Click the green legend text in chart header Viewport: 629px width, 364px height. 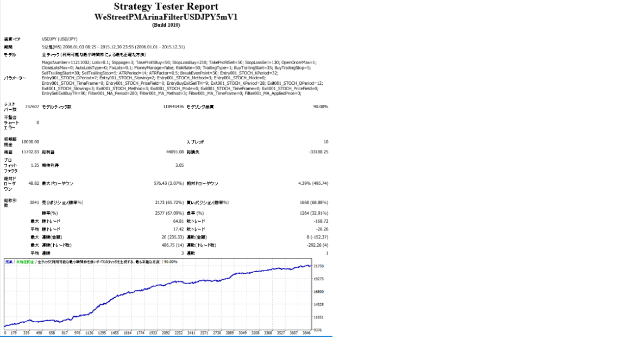(25, 262)
